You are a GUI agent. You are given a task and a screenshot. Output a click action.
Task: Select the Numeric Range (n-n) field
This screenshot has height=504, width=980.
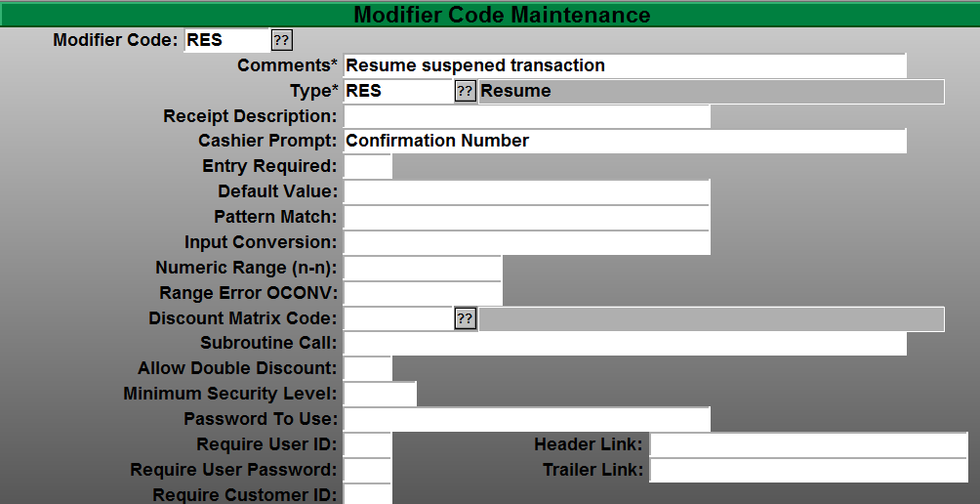click(423, 268)
